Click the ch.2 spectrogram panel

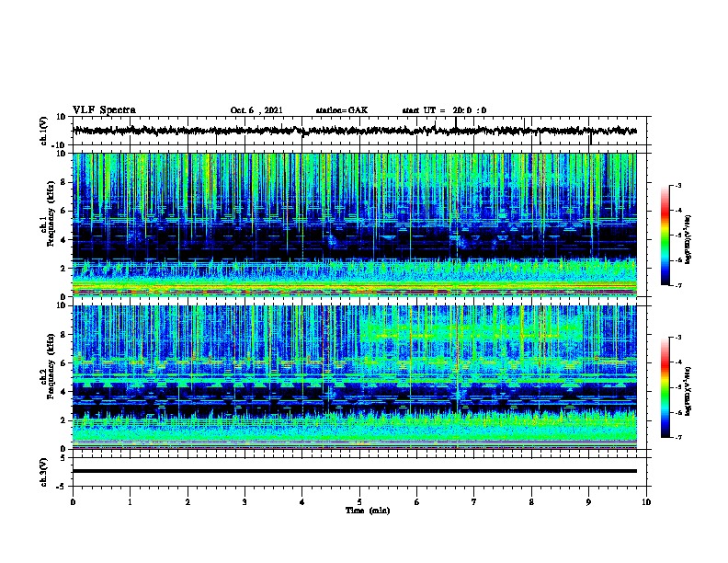pos(355,377)
